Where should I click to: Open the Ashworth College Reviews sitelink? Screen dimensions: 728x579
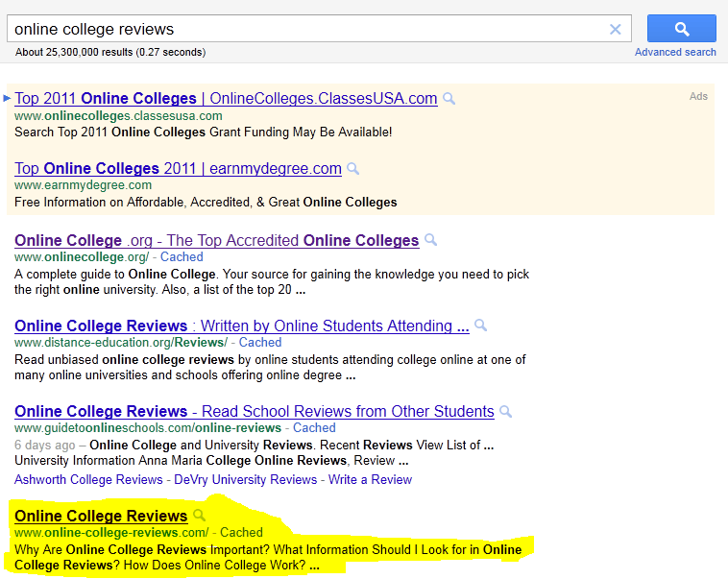point(88,479)
